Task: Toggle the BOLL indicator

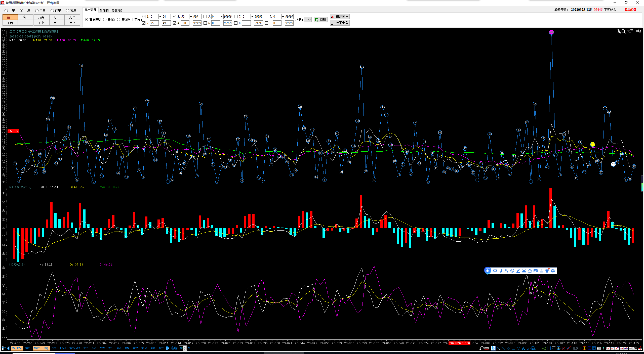Action: point(28,348)
